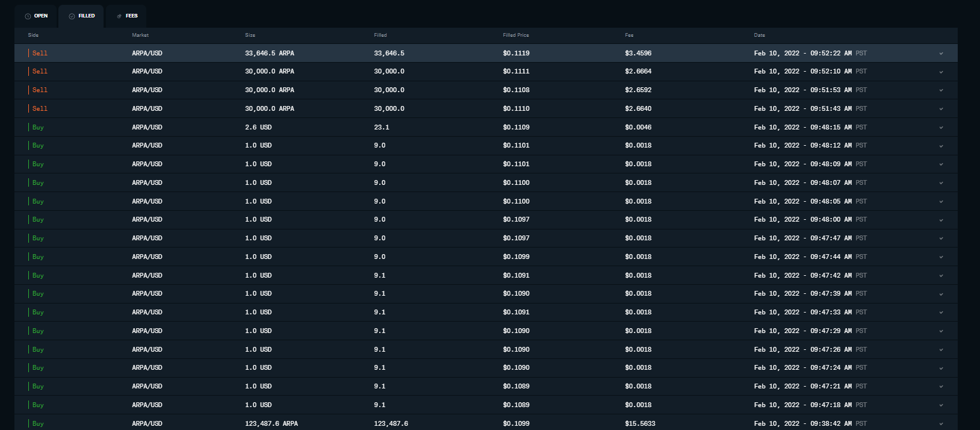The width and height of the screenshot is (980, 430).
Task: Expand the 09:52:22 AM sell order row
Action: pyautogui.click(x=941, y=54)
